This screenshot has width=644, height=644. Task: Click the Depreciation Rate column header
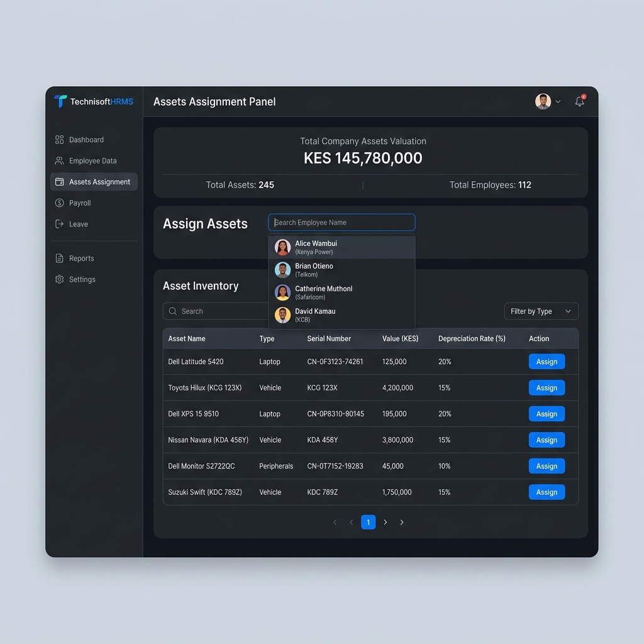click(x=472, y=338)
